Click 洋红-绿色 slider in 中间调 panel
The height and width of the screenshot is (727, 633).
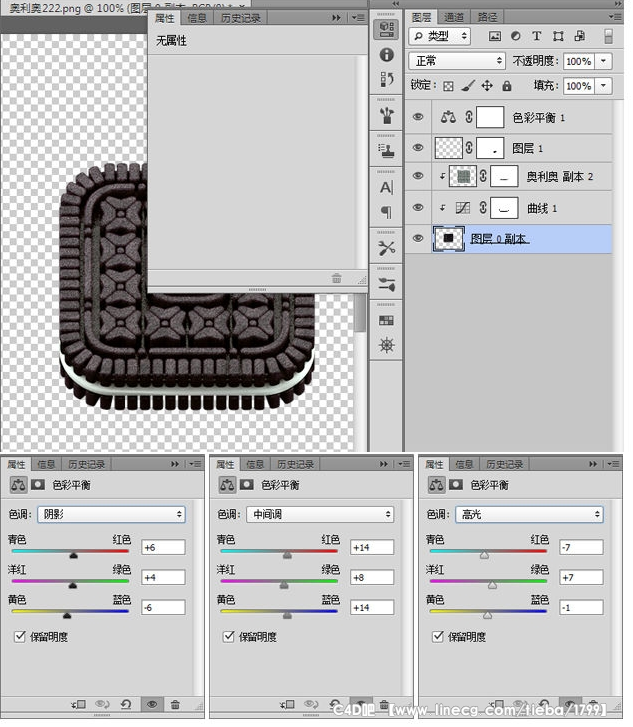pyautogui.click(x=279, y=581)
